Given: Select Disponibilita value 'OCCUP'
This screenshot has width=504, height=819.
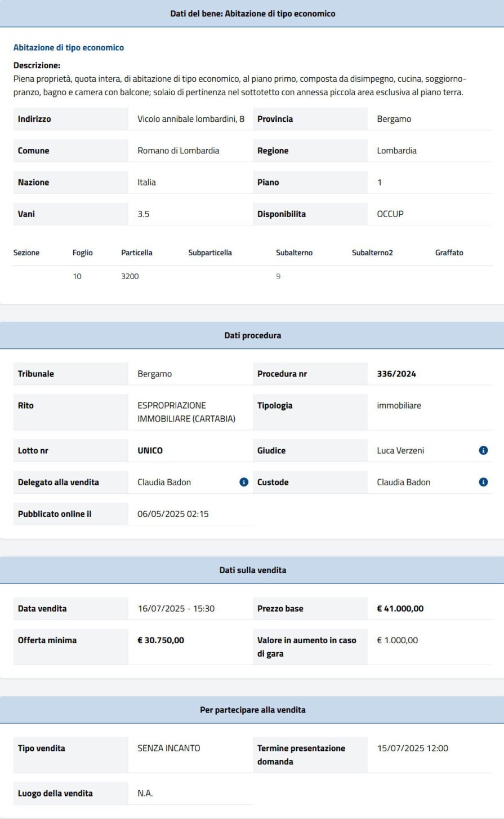Looking at the screenshot, I should (x=390, y=214).
